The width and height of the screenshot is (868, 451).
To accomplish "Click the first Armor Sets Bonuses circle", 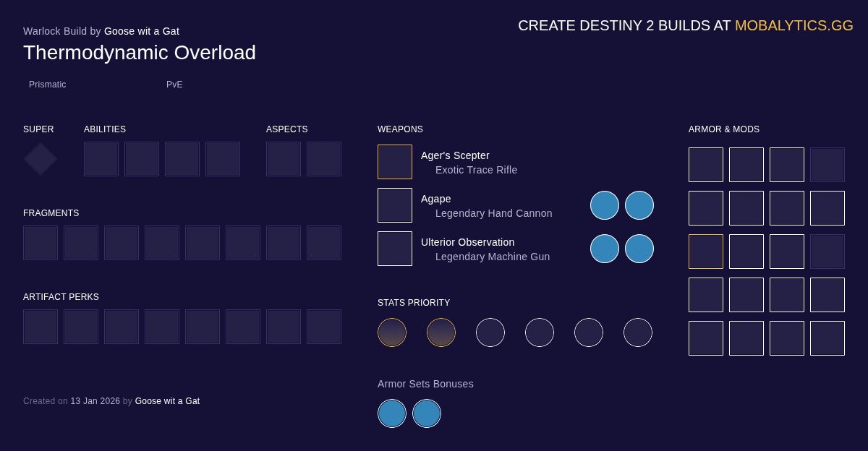I will pyautogui.click(x=392, y=413).
